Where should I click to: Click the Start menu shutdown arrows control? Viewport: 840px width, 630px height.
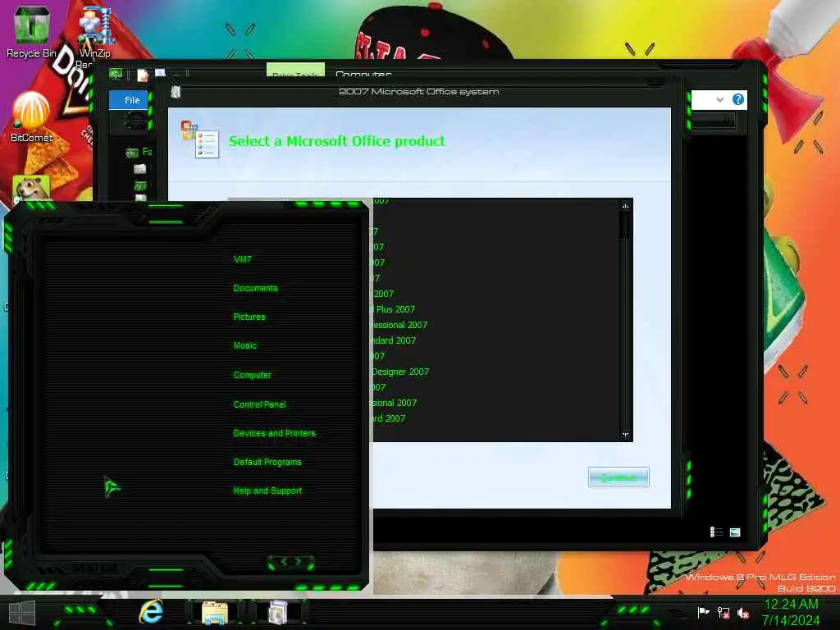291,562
